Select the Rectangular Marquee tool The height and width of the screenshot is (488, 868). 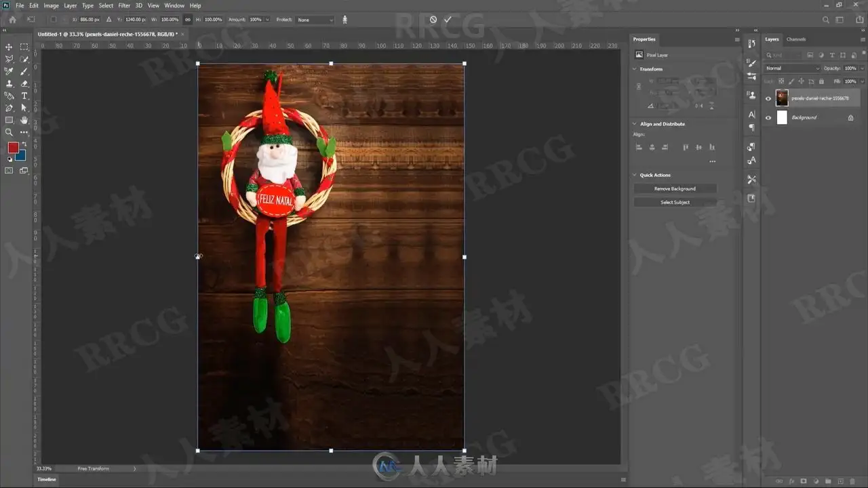point(24,47)
